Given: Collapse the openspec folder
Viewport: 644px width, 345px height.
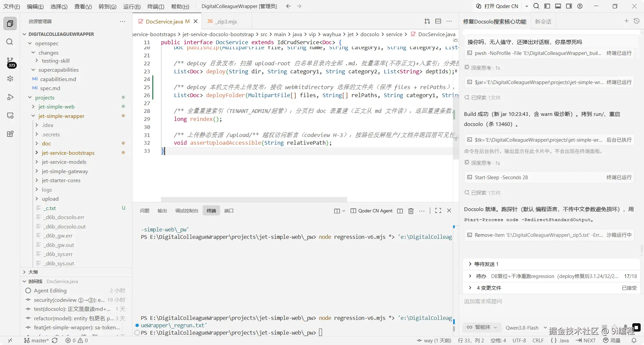Looking at the screenshot, I should 30,44.
